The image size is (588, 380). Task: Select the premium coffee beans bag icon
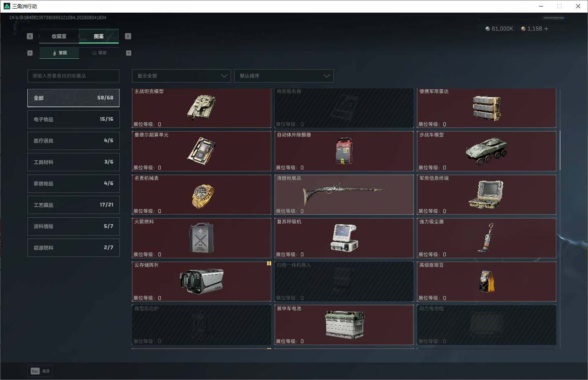[486, 281]
